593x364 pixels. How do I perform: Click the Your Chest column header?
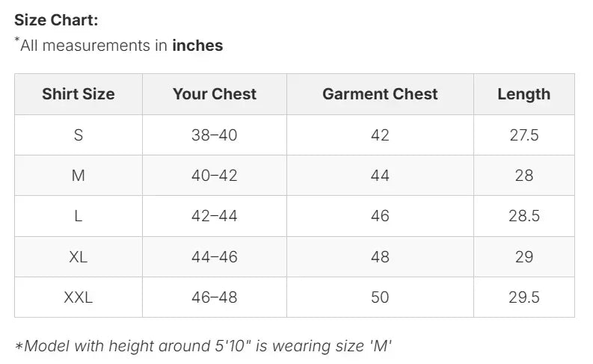point(215,94)
